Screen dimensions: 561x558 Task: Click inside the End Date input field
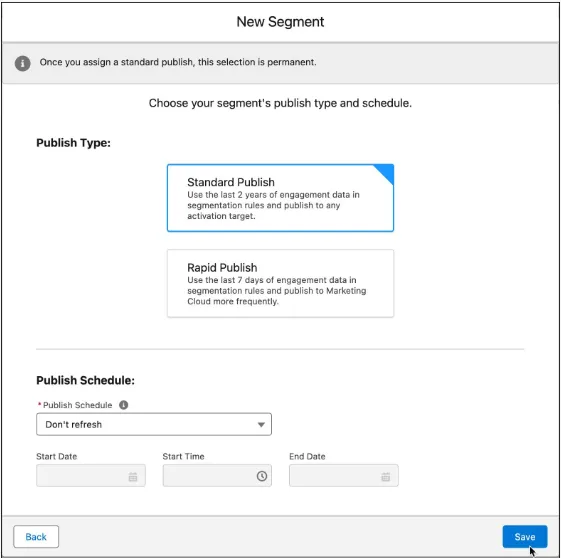pos(343,476)
